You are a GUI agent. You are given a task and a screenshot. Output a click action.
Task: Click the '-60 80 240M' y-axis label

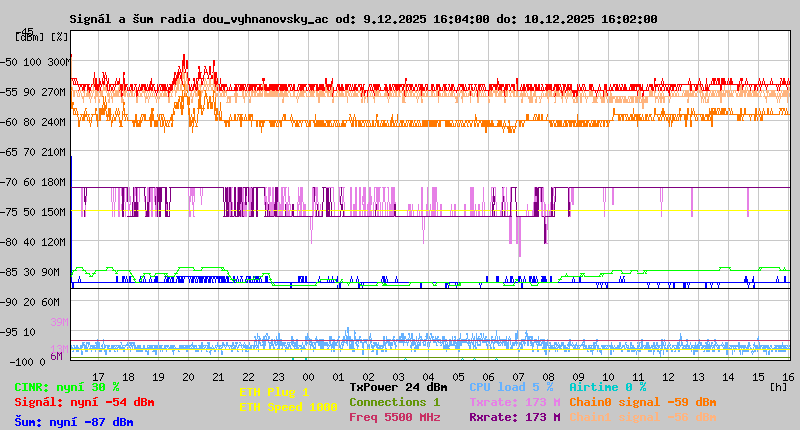point(34,122)
